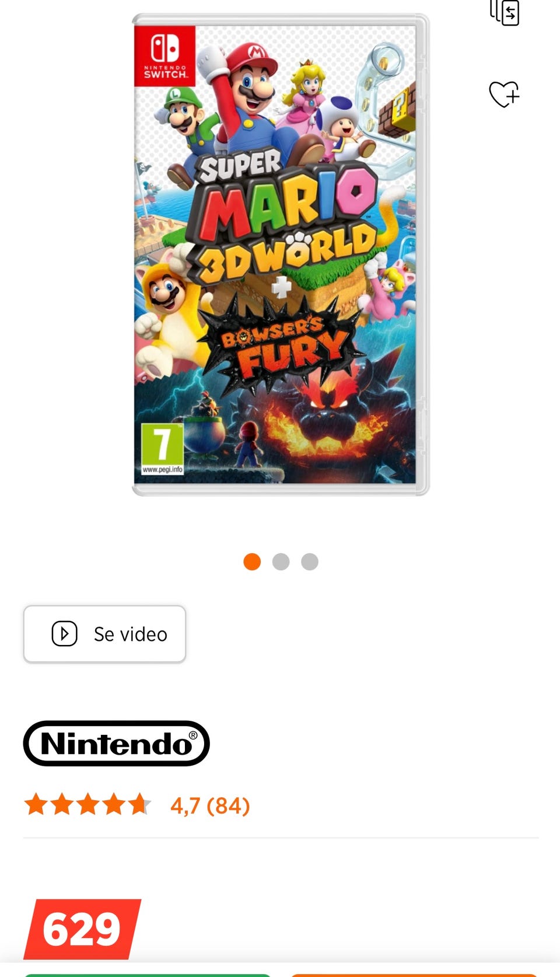This screenshot has width=560, height=977.
Task: Click the PEGI 7 age rating badge
Action: coord(162,449)
